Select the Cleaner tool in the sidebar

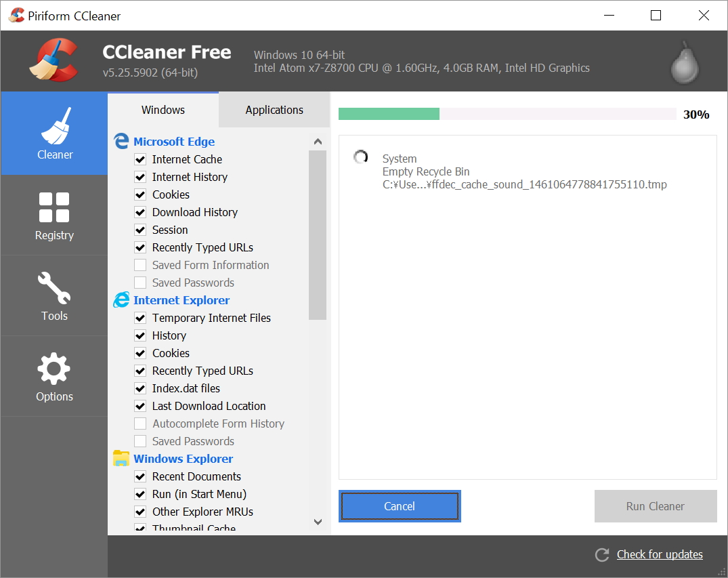[x=54, y=133]
